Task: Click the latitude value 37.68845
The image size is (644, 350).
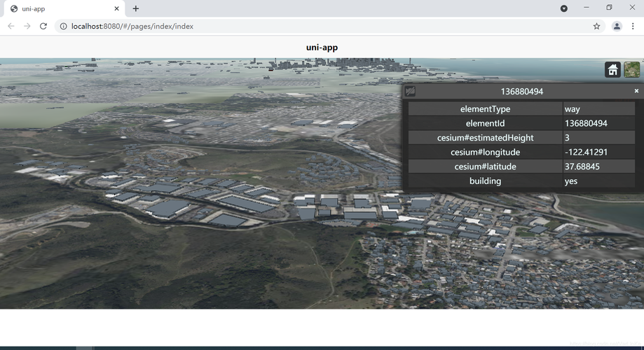Action: coord(599,166)
